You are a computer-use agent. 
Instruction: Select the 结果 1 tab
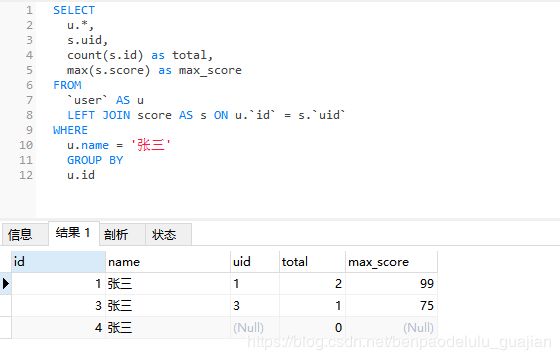(x=74, y=233)
